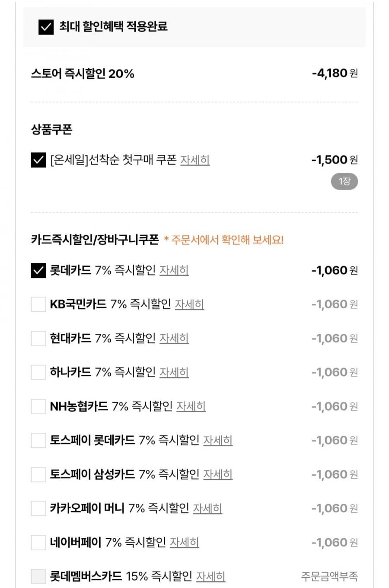This screenshot has width=389, height=588.
Task: Select 토스페이 롯데카드 7% 즉시할인 checkbox
Action: tap(38, 441)
